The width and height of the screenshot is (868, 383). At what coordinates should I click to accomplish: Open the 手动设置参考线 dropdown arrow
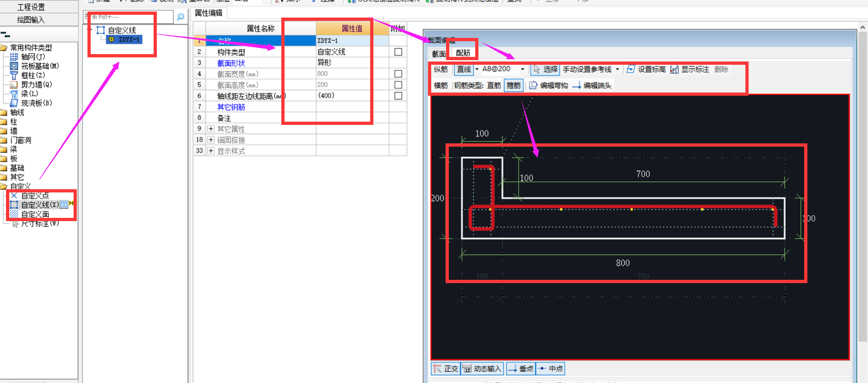click(617, 69)
